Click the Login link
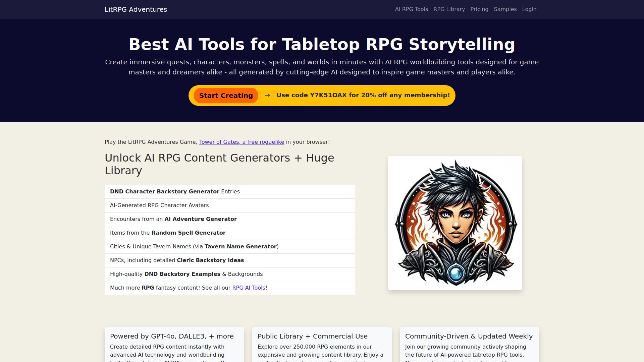This screenshot has height=362, width=644. 529,9
